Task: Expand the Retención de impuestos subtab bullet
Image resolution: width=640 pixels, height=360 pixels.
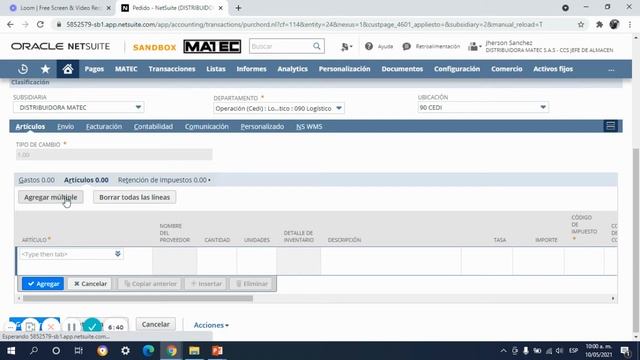Action: coord(209,180)
